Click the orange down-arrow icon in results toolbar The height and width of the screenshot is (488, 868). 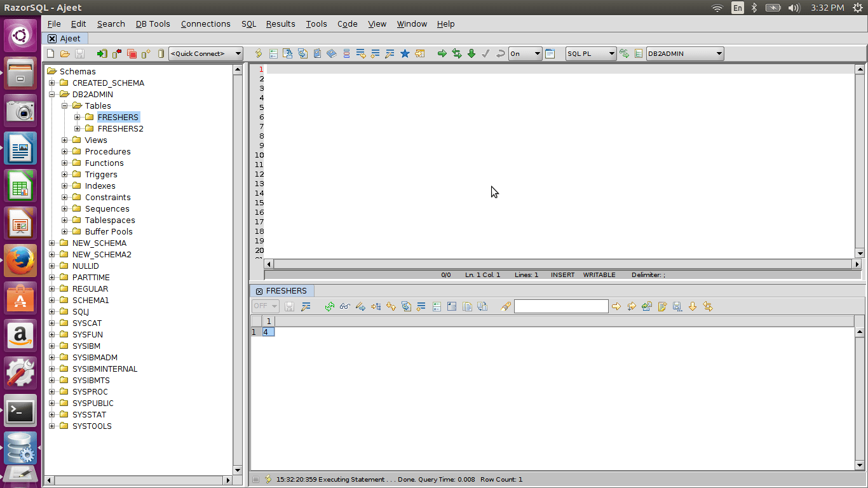[x=693, y=306]
